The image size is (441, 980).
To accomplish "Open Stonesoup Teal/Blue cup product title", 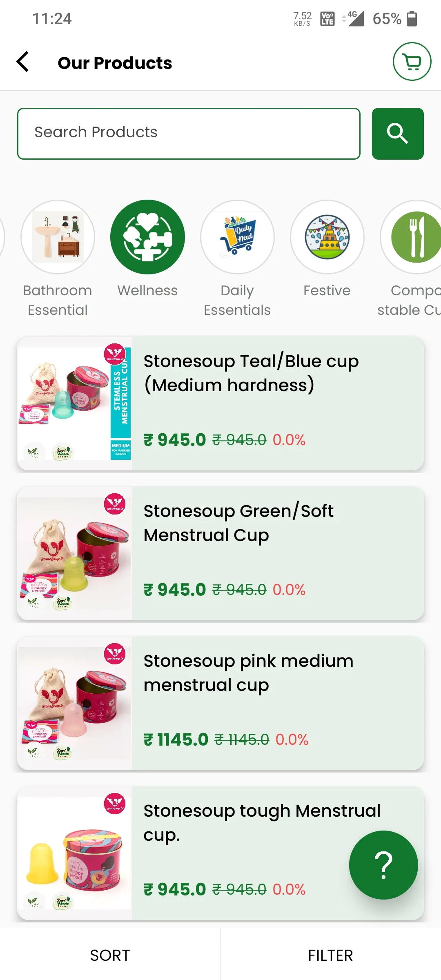I will [x=251, y=373].
